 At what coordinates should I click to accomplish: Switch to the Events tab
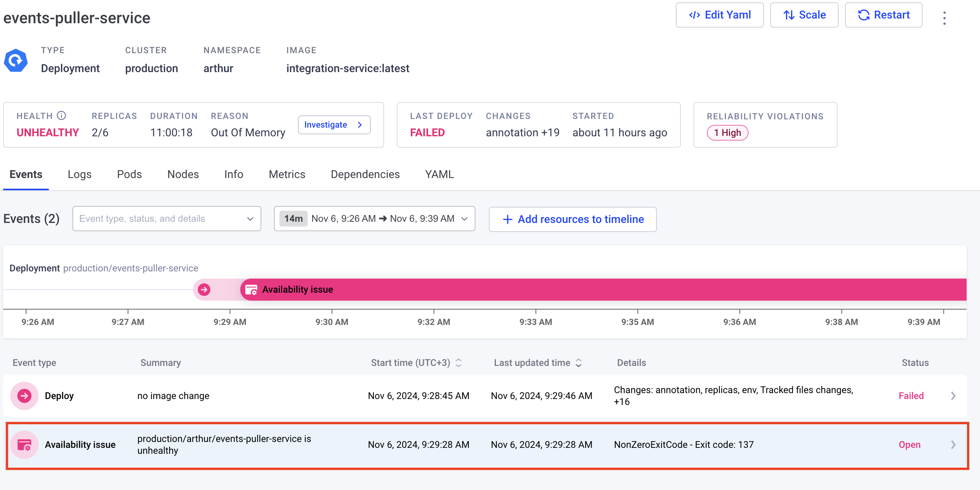26,174
